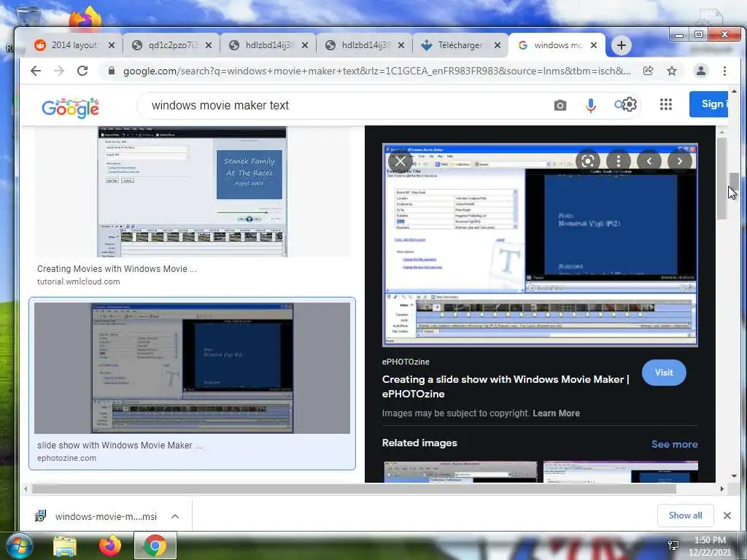Click the 'slide show with Windows Movie Maker' caption
Screen dimensions: 747x560
pyautogui.click(x=119, y=446)
